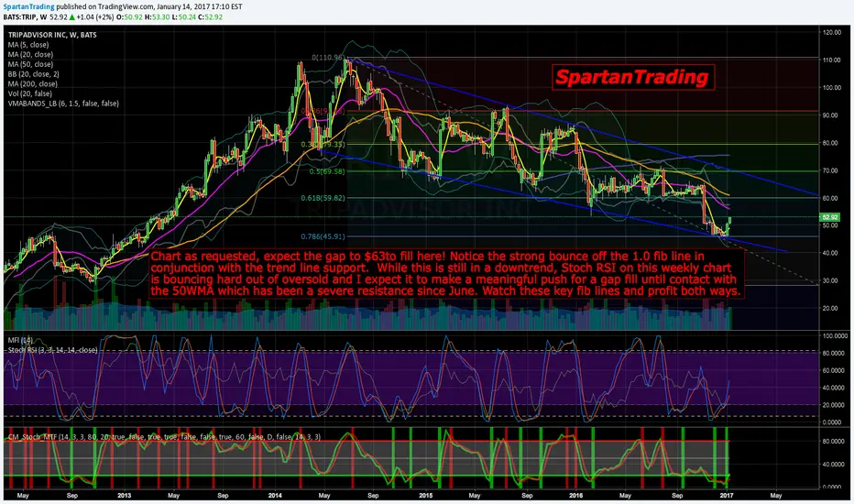854x504 pixels.
Task: Click the TRIPADVISOR INC, W, BATS title
Action: pyautogui.click(x=52, y=35)
